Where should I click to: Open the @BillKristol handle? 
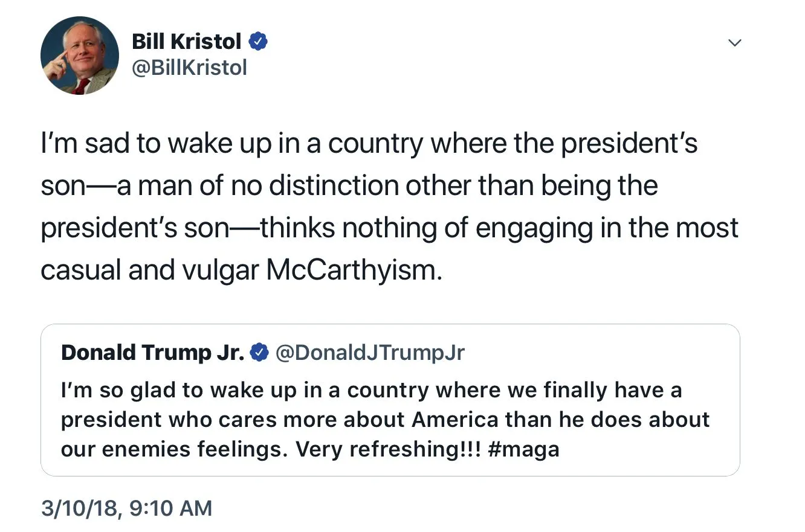coord(189,68)
